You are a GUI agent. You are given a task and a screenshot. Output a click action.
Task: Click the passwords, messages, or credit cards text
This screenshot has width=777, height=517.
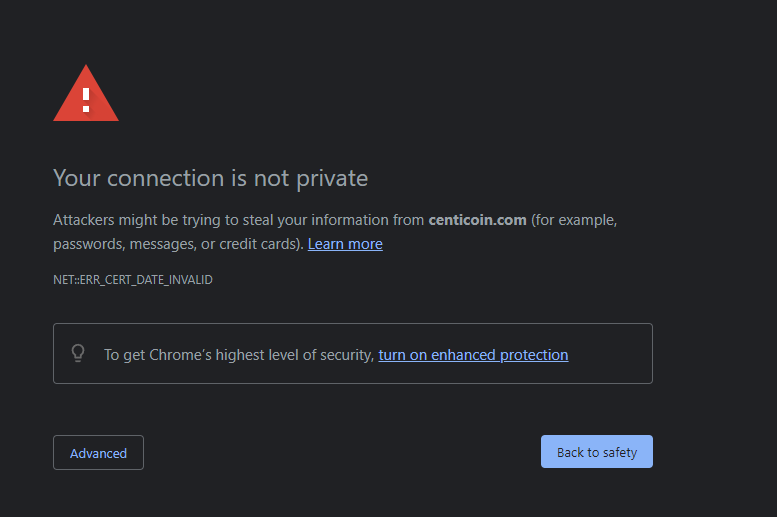[x=178, y=244]
